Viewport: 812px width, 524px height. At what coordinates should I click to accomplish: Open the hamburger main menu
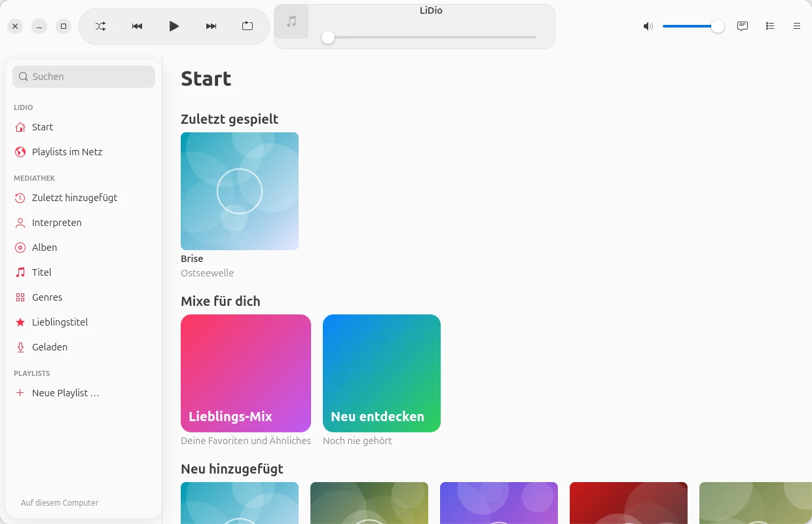point(797,26)
